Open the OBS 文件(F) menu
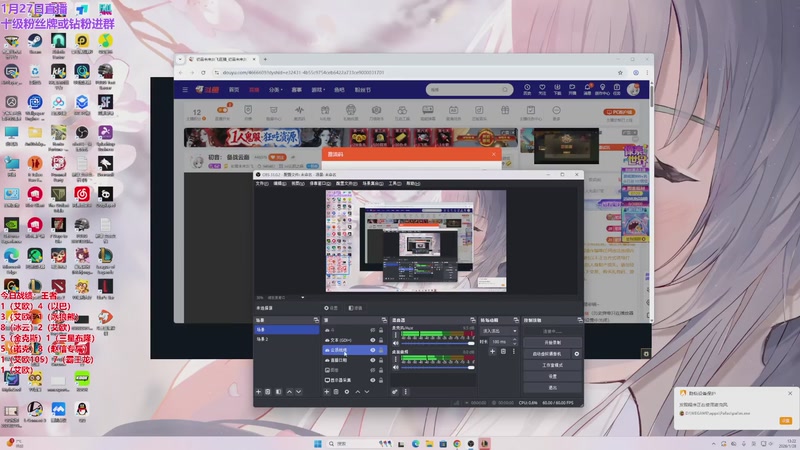 coord(262,184)
